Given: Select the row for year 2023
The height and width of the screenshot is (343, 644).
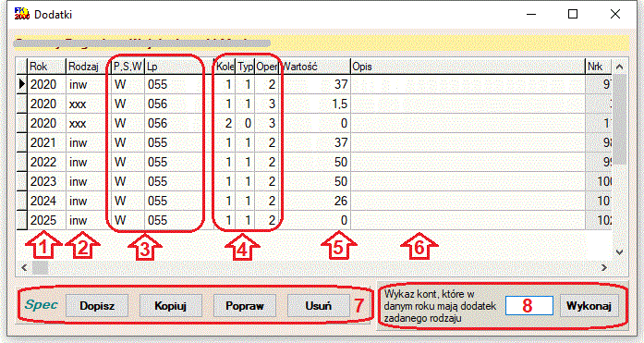Looking at the screenshot, I should point(314,181).
